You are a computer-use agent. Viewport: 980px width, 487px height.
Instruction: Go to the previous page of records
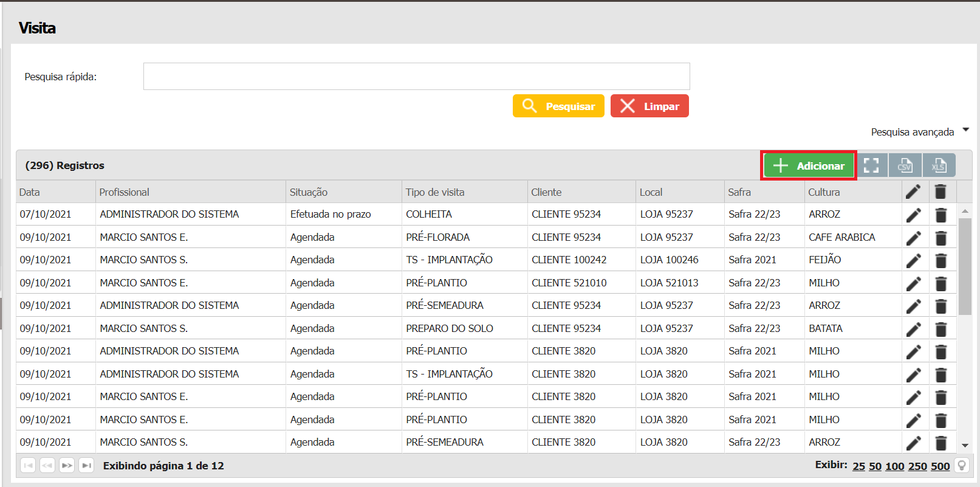47,465
